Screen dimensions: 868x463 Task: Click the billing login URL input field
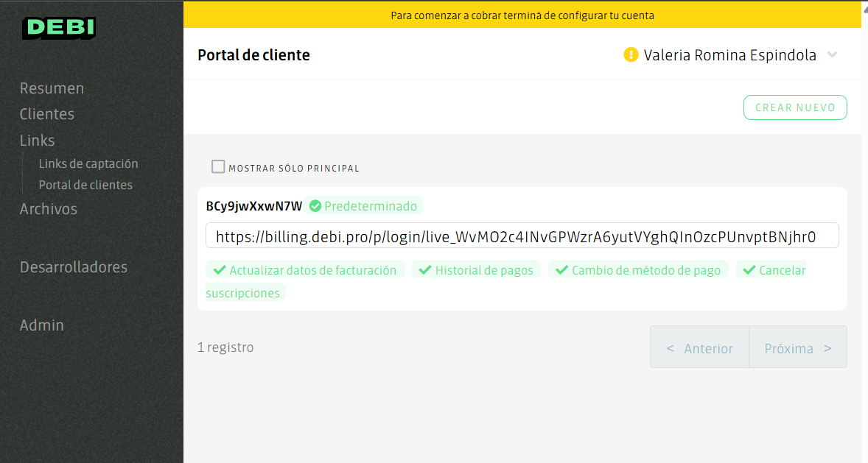[522, 235]
